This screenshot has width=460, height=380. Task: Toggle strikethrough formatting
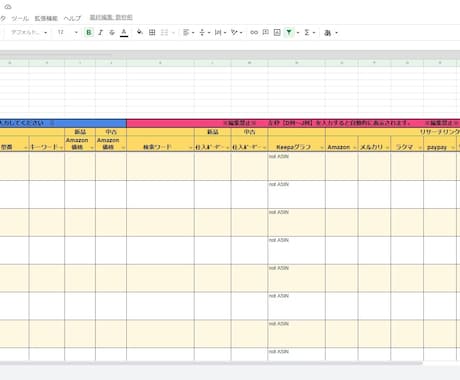[x=112, y=32]
